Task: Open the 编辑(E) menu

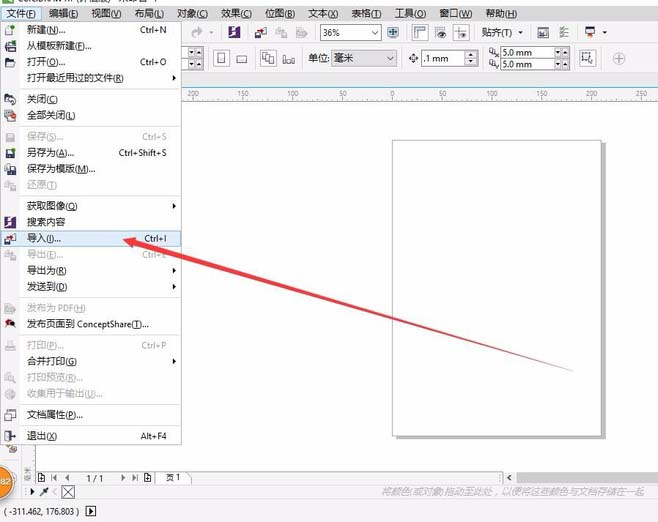Action: [63, 14]
